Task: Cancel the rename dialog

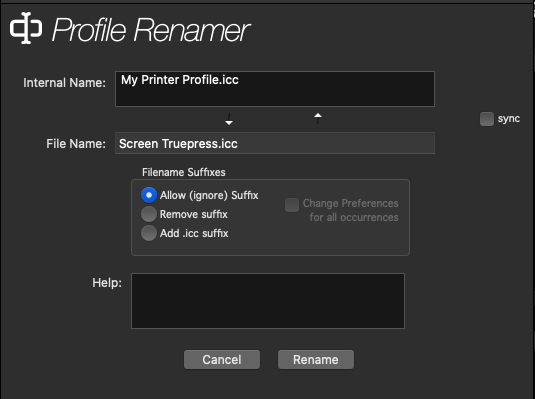Action: click(x=222, y=359)
